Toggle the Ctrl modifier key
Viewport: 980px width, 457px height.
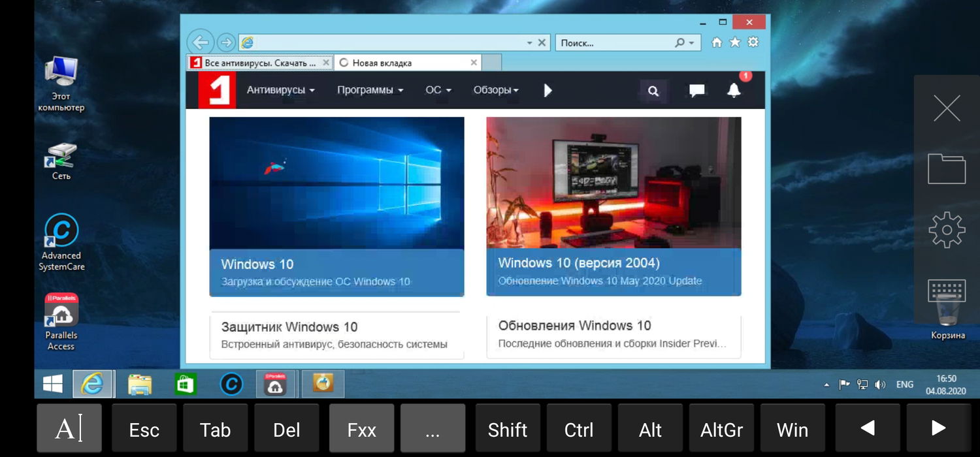579,430
